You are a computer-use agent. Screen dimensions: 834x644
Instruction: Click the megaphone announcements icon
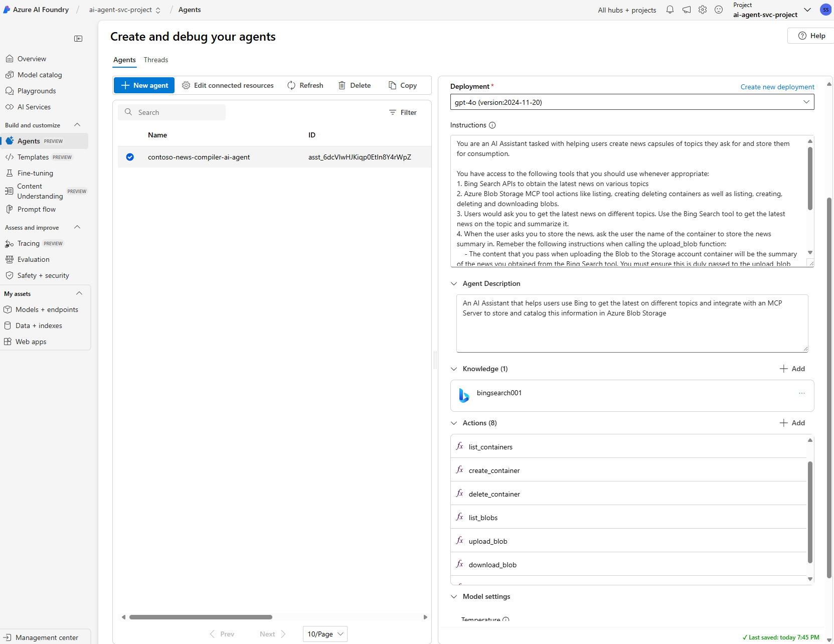[687, 10]
